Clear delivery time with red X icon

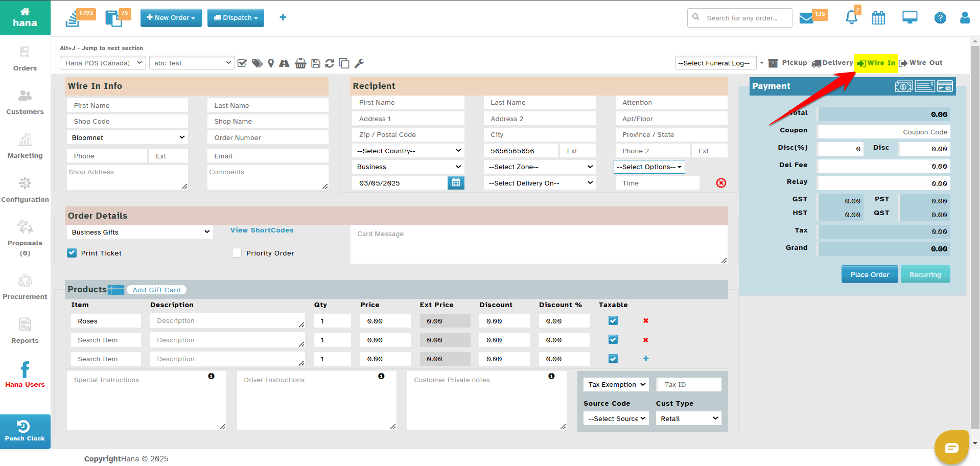(721, 183)
